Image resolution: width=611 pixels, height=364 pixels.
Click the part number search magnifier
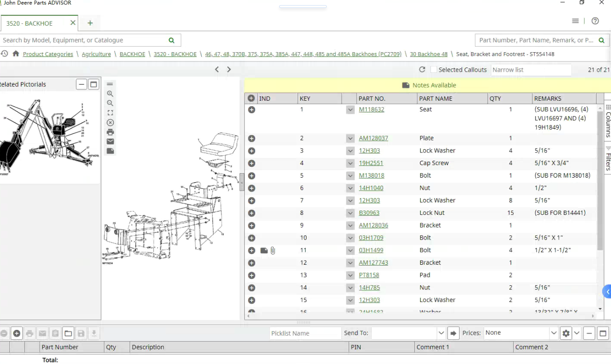point(602,40)
